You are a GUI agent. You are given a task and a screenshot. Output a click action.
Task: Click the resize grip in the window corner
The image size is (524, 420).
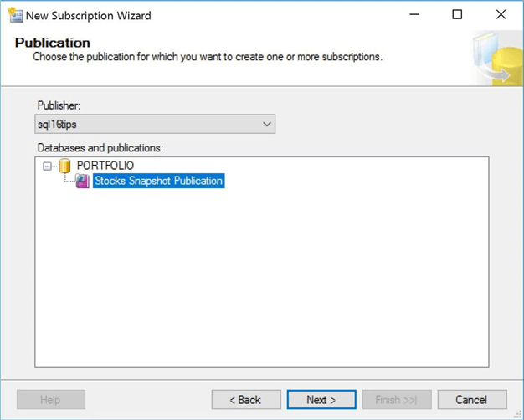point(518,414)
